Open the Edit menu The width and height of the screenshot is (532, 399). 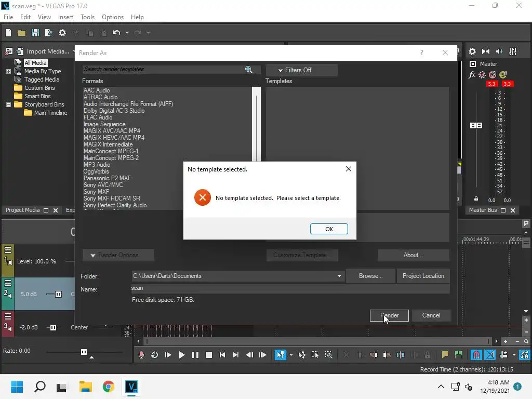pos(25,17)
